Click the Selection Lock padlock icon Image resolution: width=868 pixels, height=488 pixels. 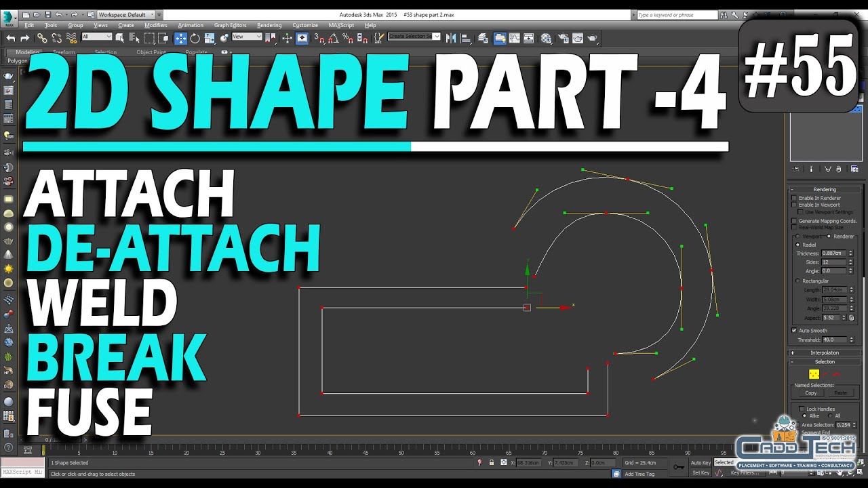click(491, 462)
